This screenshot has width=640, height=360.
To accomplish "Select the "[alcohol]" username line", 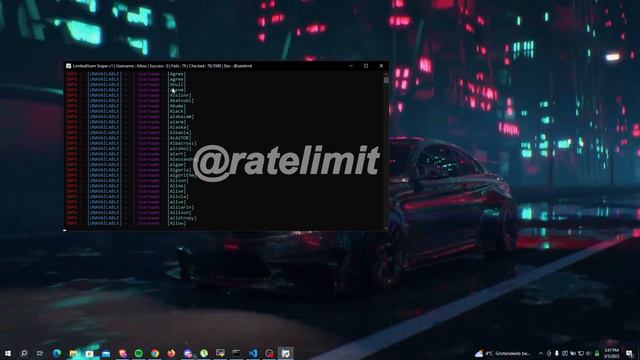I will point(180,149).
